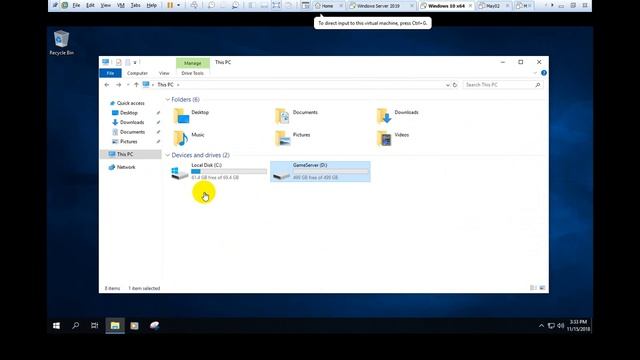Switch to details view button
The height and width of the screenshot is (360, 640).
coord(533,288)
